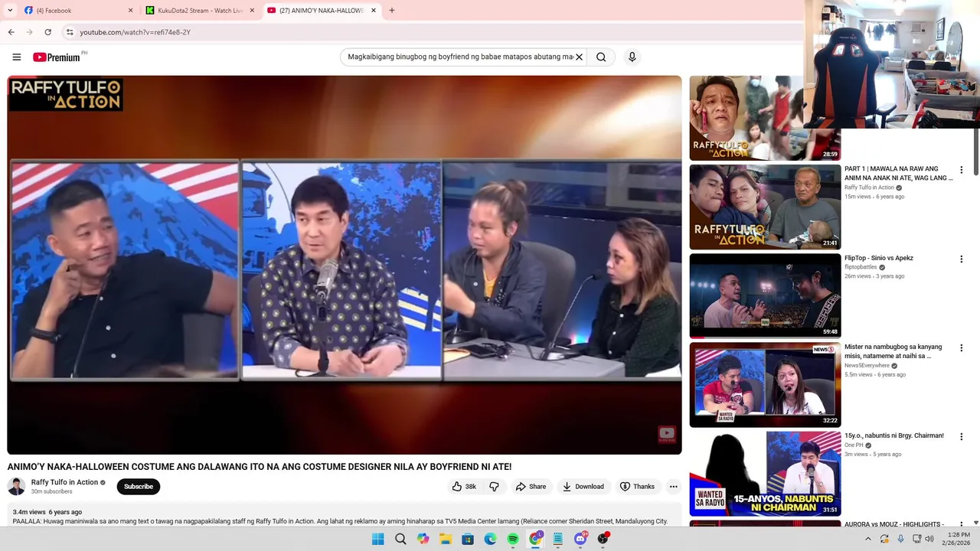Reload the page with the refresh icon
980x551 pixels.
coord(47,32)
